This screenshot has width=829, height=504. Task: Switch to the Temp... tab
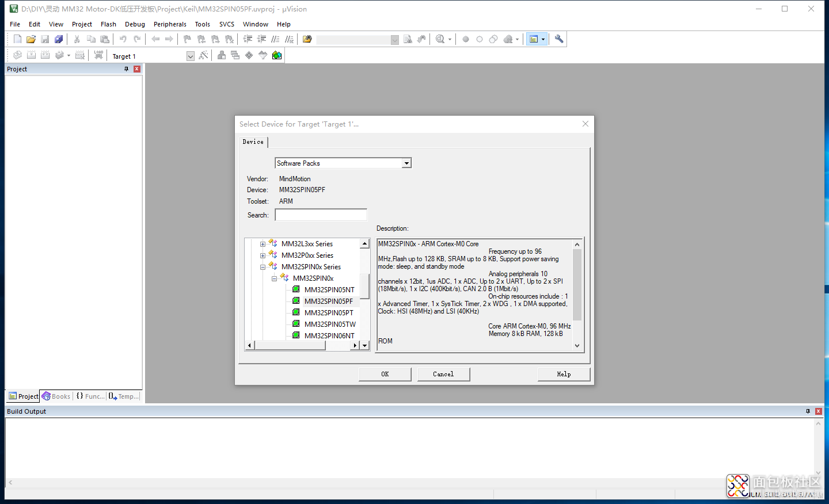[124, 396]
